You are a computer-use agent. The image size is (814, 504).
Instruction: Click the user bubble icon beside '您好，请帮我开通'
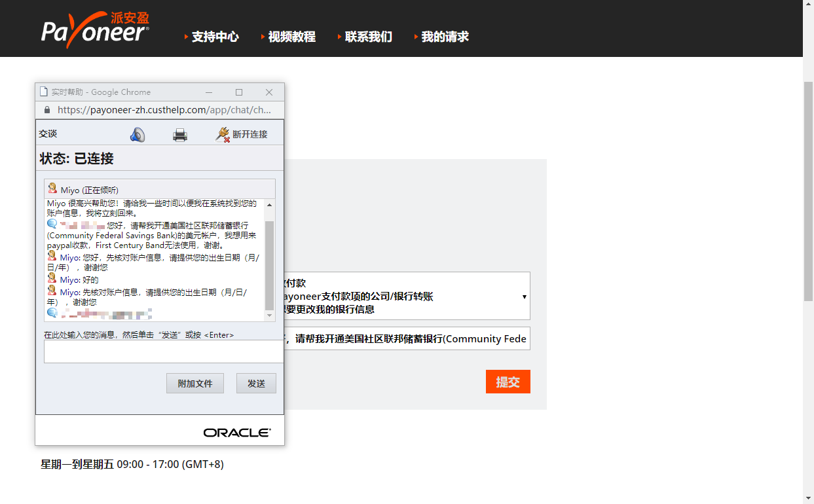(52, 224)
